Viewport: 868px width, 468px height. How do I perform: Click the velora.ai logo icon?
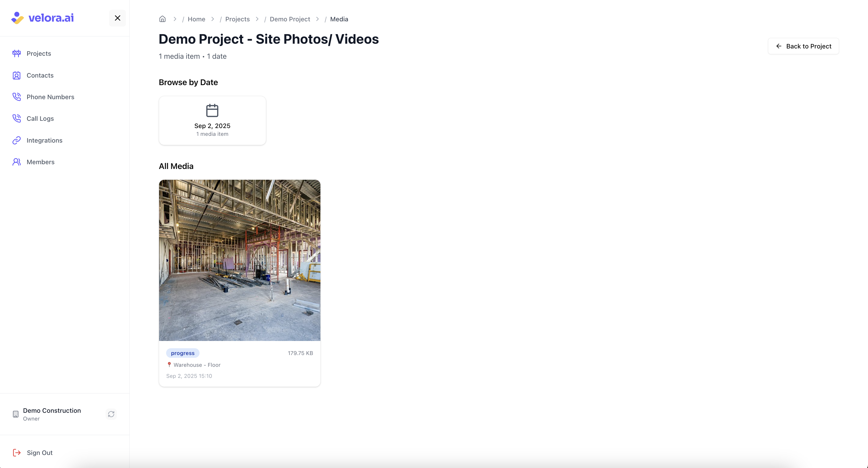18,18
